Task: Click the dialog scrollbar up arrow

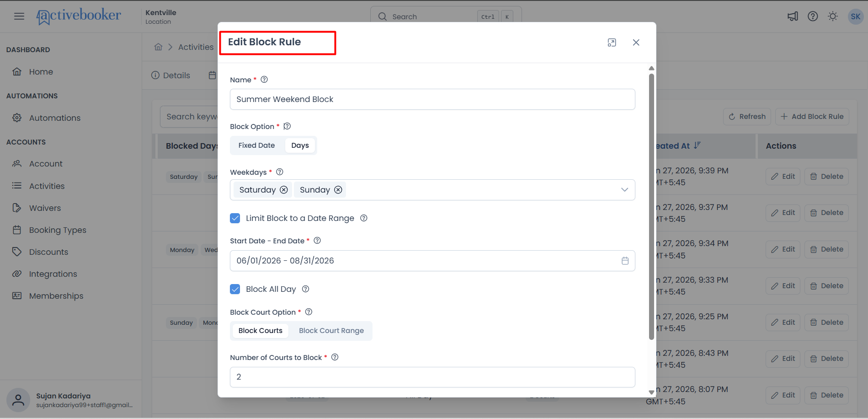Action: coord(651,68)
